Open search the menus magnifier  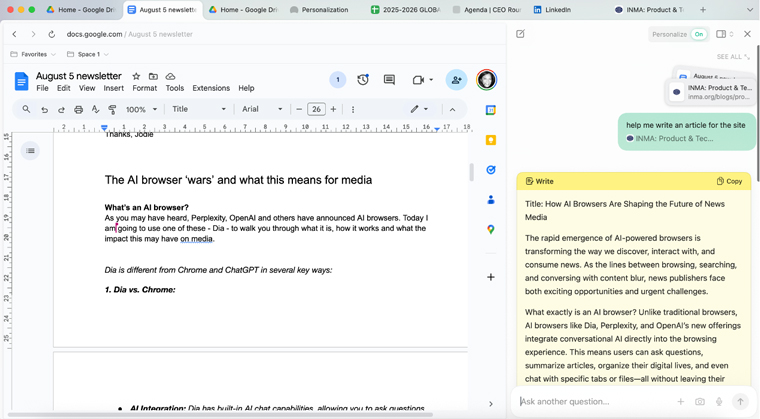coord(26,109)
